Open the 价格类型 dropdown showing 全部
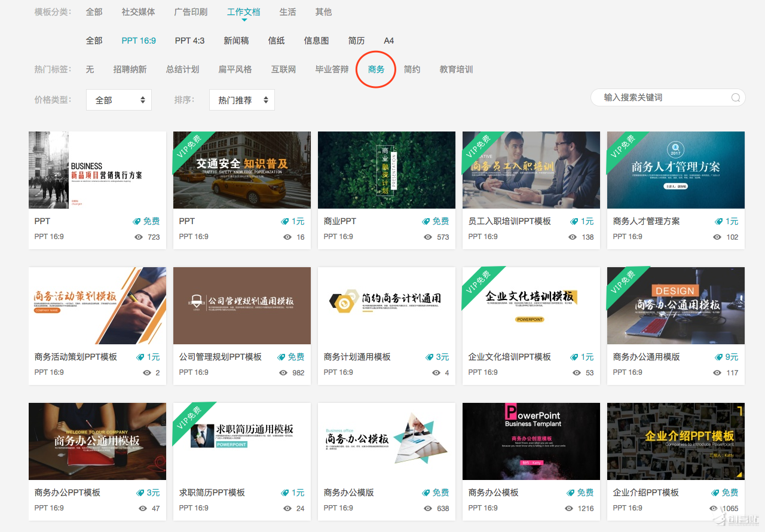Image resolution: width=765 pixels, height=532 pixels. [x=119, y=100]
